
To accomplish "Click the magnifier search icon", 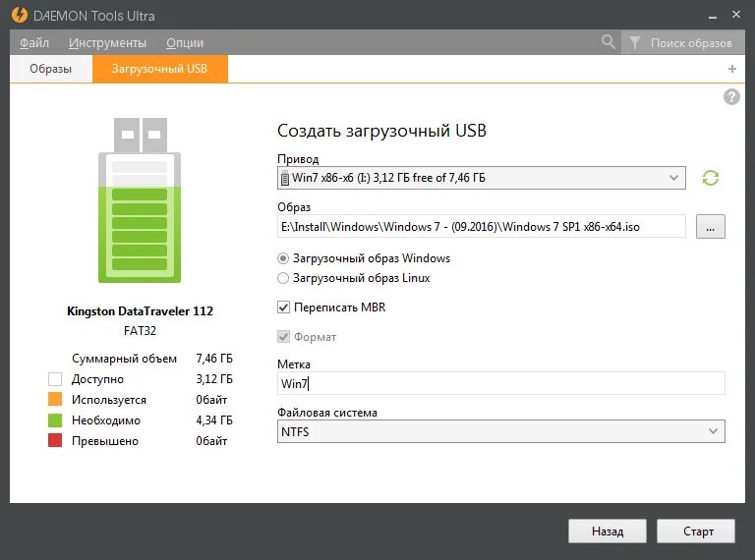I will 609,42.
